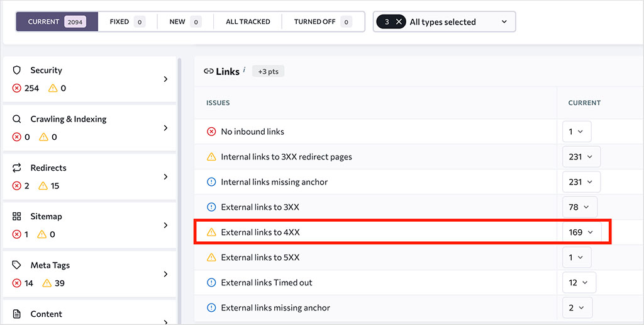Open the TURNED OFF tab
Image resolution: width=644 pixels, height=325 pixels.
pyautogui.click(x=323, y=22)
